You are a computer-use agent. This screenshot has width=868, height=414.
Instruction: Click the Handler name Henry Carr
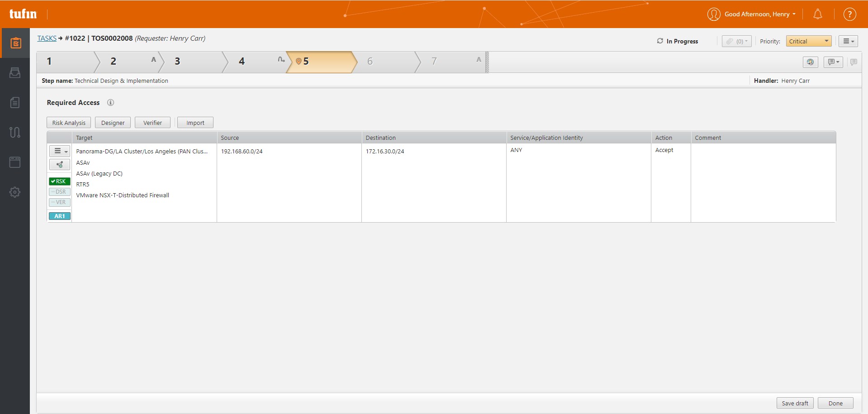coord(795,81)
